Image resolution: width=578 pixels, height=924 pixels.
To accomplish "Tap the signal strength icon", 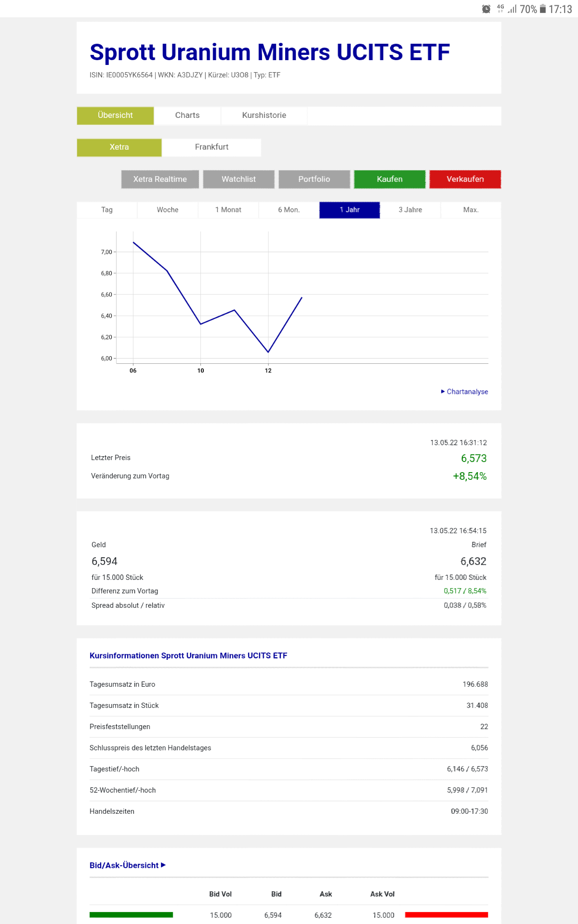I will tap(512, 9).
